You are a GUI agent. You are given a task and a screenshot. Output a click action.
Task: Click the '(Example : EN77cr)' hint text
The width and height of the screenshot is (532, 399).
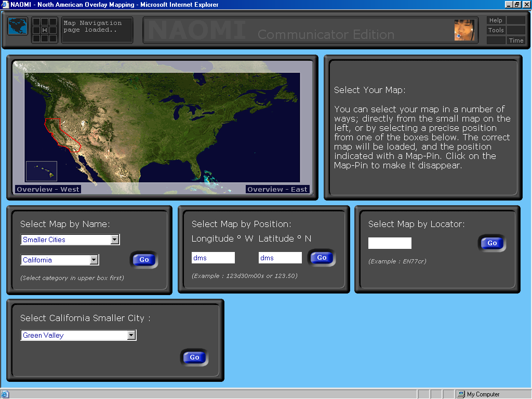click(397, 261)
